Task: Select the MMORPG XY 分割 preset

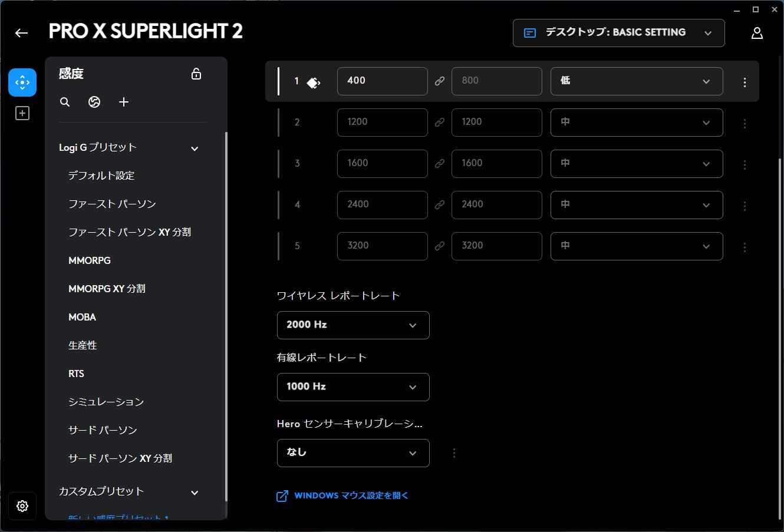Action: [x=107, y=289]
